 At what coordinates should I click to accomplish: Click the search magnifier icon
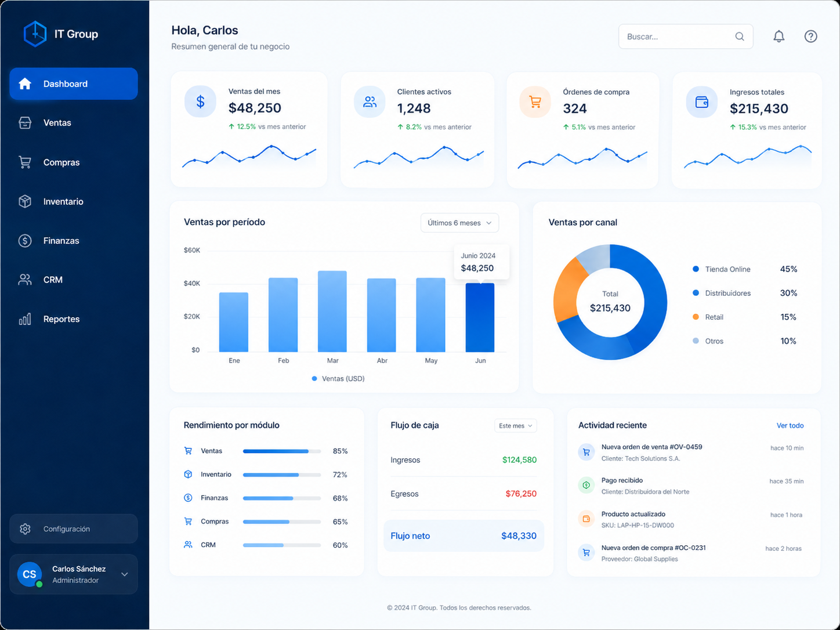click(x=740, y=37)
